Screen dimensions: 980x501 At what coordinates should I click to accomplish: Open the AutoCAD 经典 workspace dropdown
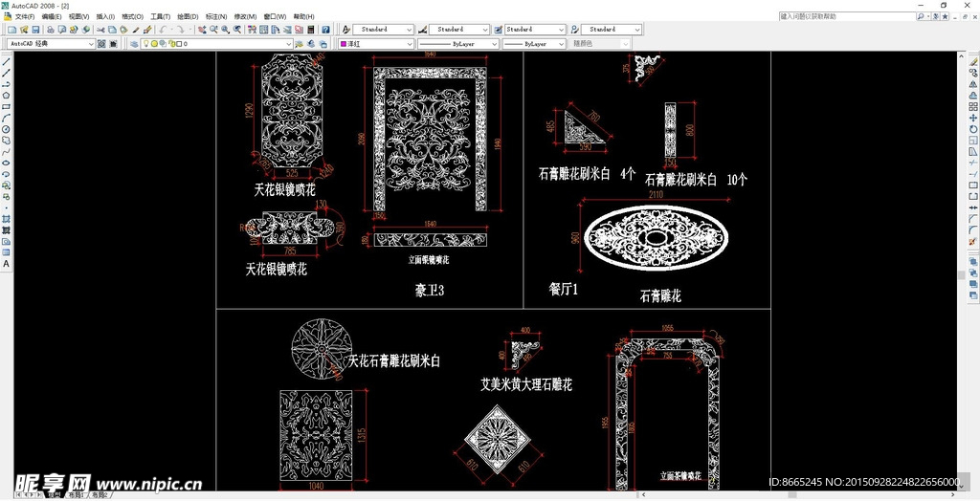point(52,44)
